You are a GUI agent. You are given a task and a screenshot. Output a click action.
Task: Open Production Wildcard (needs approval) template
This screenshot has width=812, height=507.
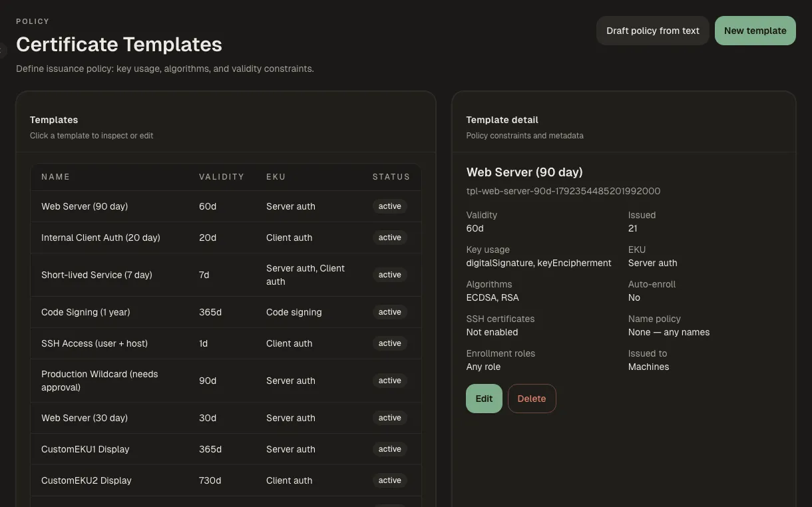click(226, 381)
